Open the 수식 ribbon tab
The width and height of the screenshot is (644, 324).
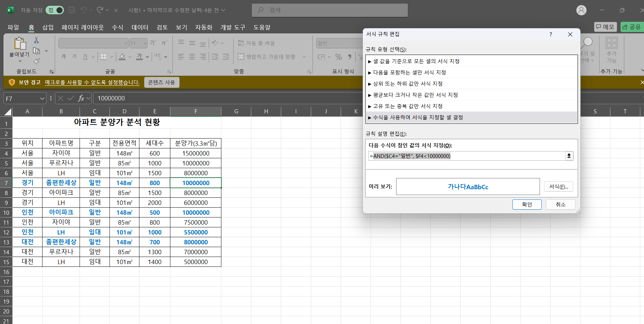coord(117,27)
